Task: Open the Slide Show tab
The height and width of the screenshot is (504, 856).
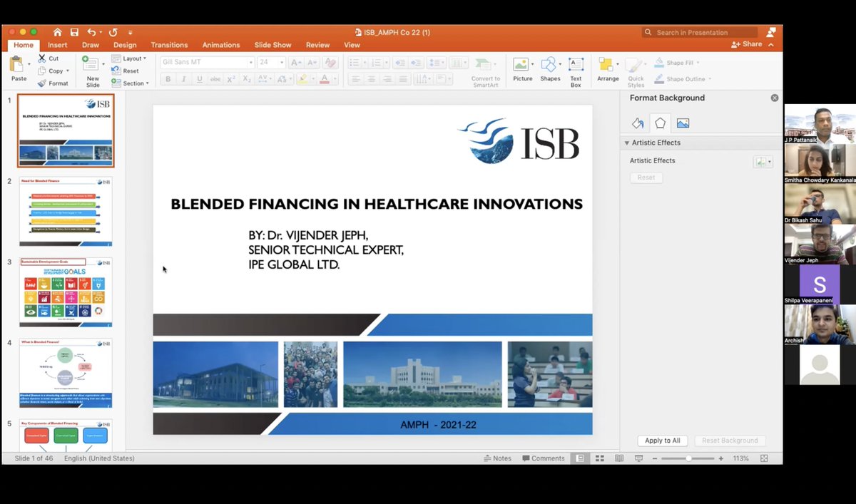Action: [x=272, y=45]
